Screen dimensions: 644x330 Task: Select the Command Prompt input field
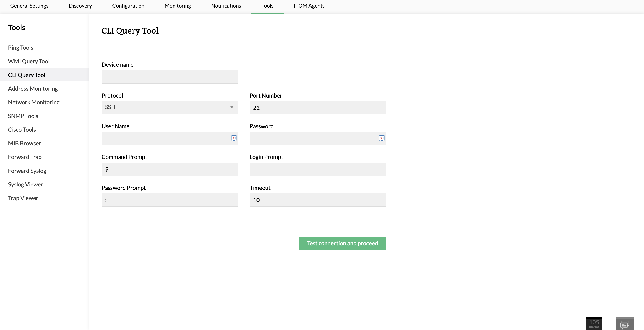pos(170,169)
